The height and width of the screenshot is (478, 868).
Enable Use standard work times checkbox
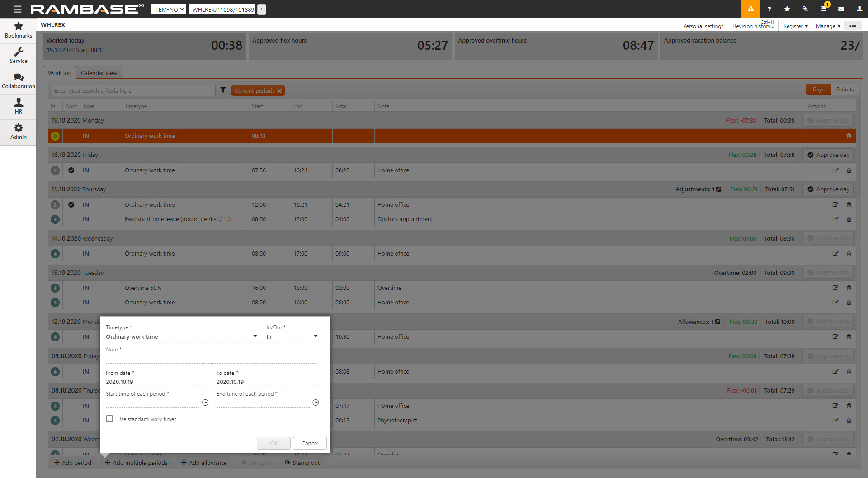(109, 419)
